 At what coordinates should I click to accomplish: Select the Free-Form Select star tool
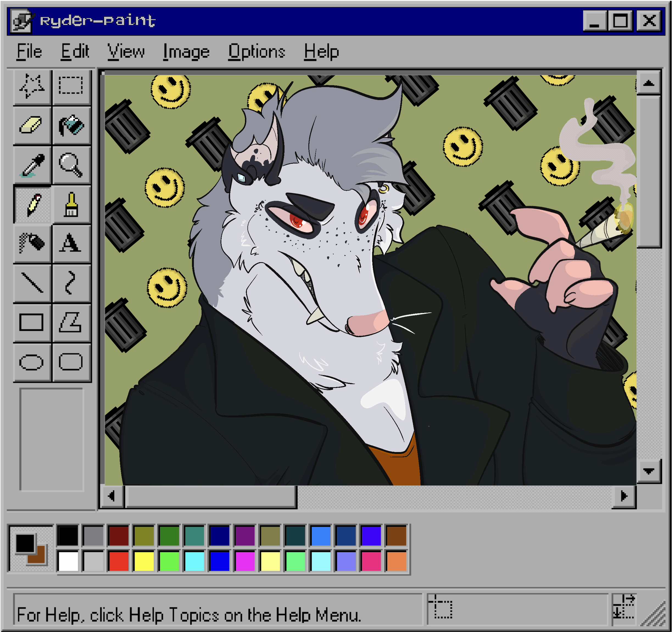32,86
